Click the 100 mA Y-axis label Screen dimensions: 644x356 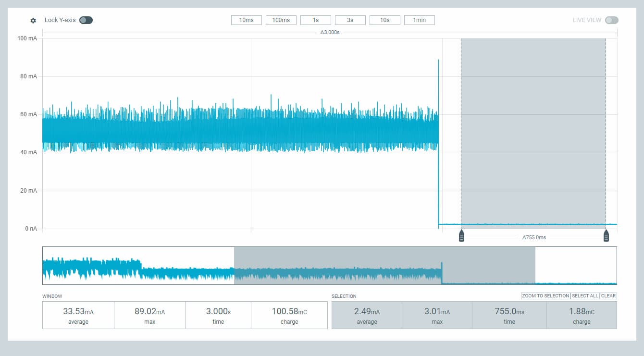point(27,38)
